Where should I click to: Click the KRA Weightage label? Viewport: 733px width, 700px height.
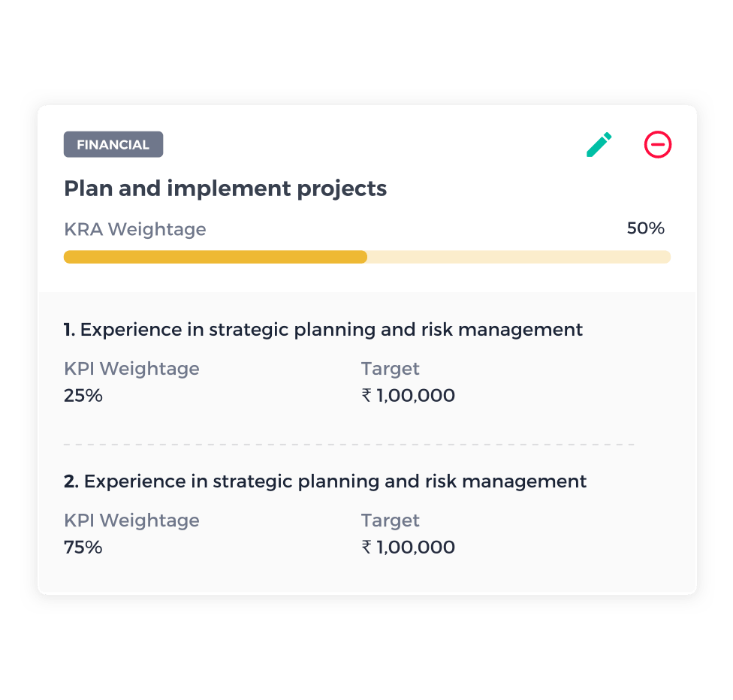(x=135, y=229)
